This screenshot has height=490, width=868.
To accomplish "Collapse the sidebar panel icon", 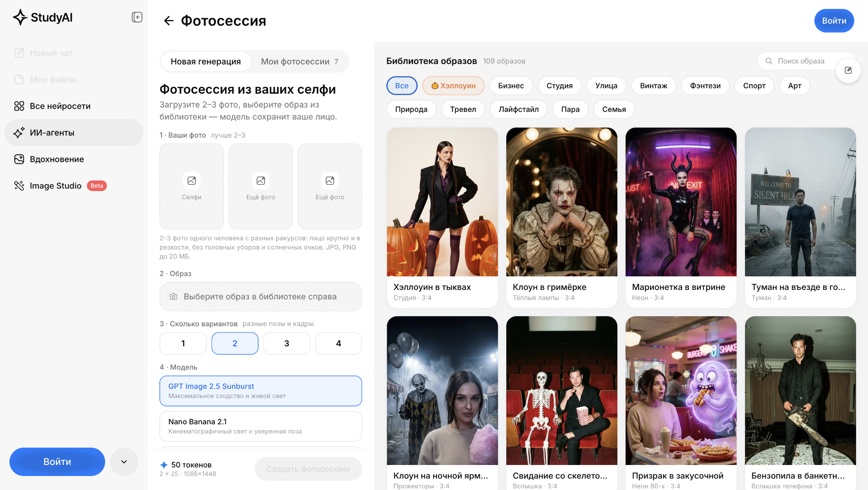I will coord(137,17).
